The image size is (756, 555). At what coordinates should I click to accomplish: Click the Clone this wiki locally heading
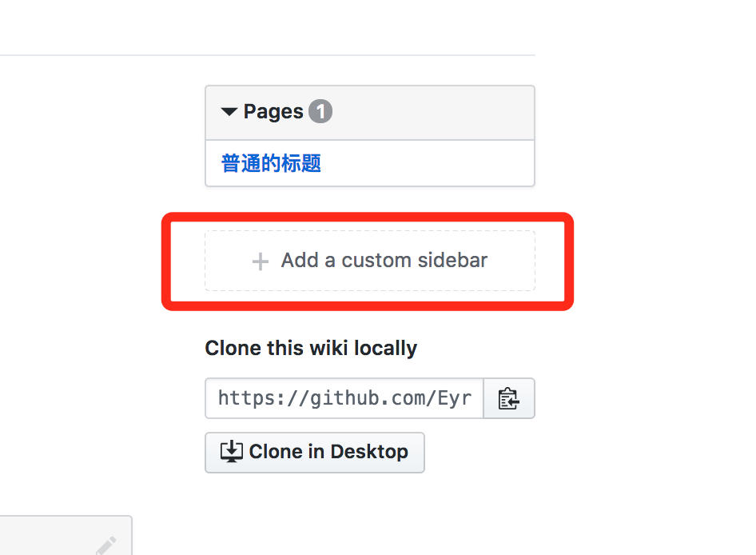pyautogui.click(x=311, y=348)
